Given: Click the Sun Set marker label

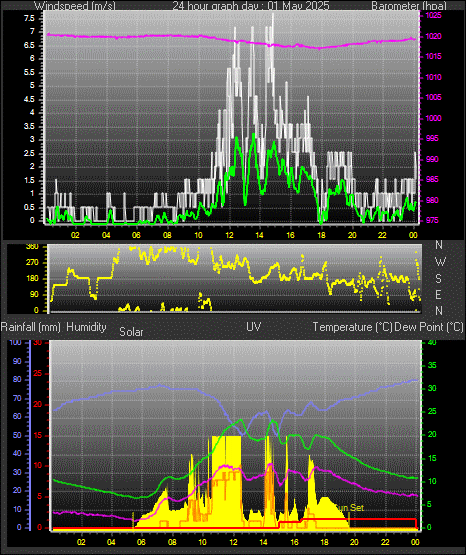Looking at the screenshot, I should [x=350, y=508].
